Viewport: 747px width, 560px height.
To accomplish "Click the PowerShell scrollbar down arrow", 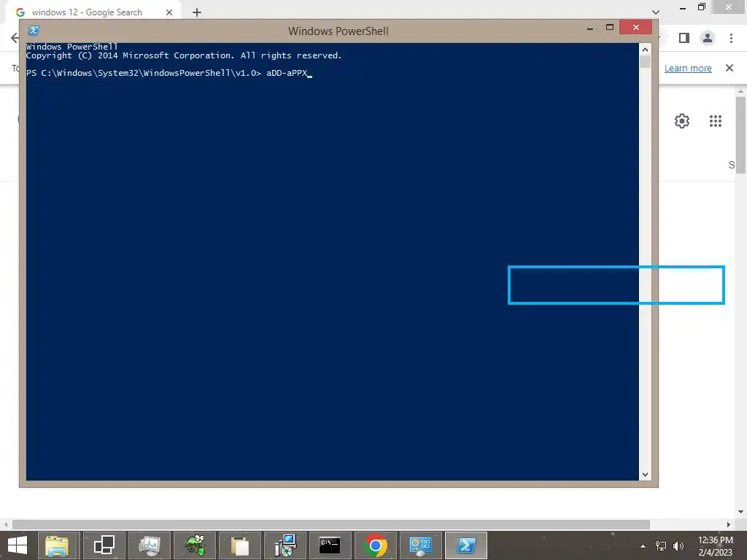I will point(645,474).
